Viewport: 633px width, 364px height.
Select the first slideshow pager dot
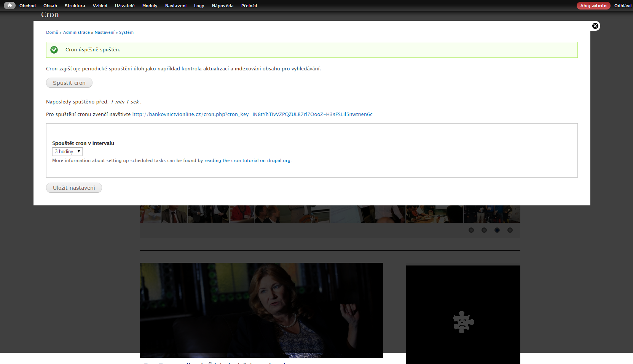tap(471, 230)
